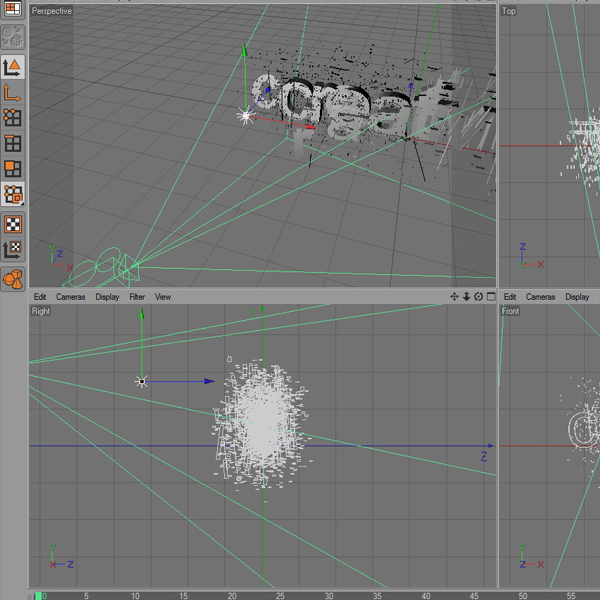Select the light object in Right viewport
The height and width of the screenshot is (600, 600).
pyautogui.click(x=142, y=382)
